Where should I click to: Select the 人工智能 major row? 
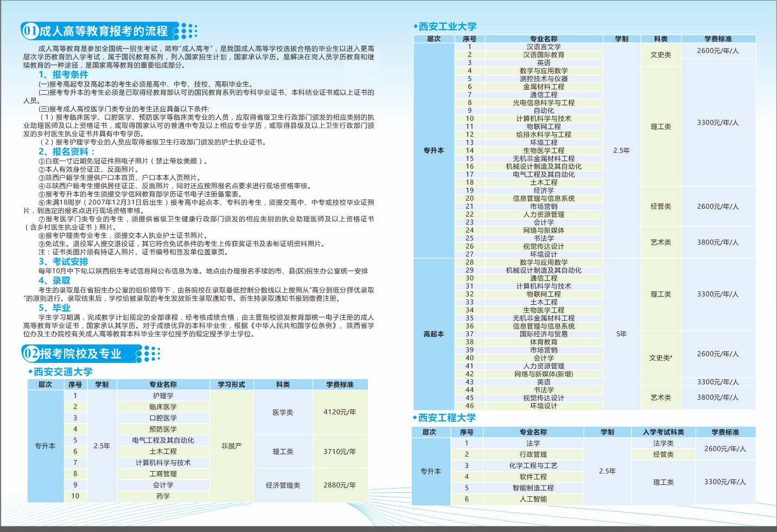pyautogui.click(x=533, y=499)
